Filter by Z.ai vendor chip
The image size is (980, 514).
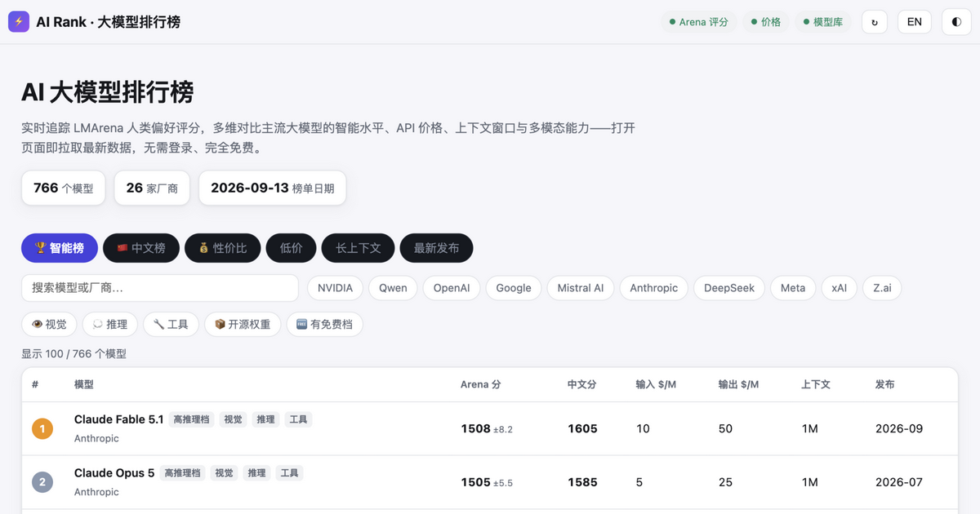point(883,288)
